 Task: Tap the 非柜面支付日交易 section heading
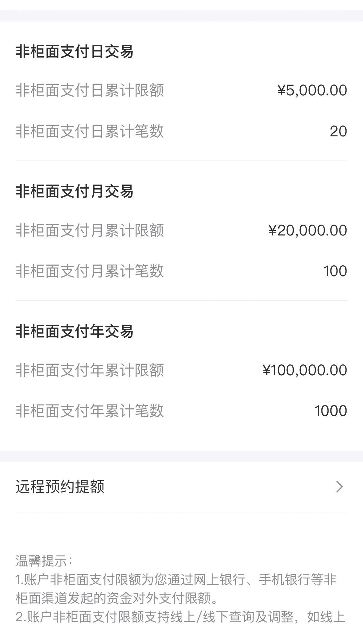[74, 52]
